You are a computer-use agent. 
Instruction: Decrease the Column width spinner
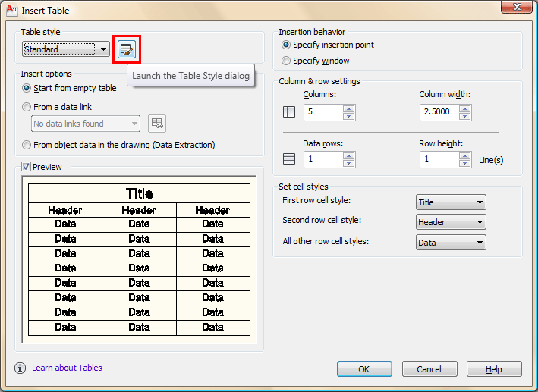[464, 117]
